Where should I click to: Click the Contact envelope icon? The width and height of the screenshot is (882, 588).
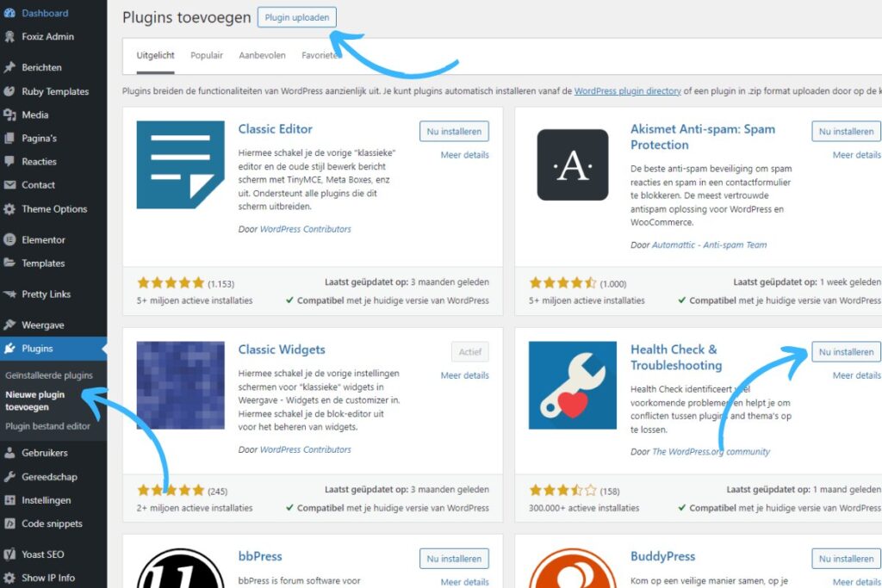click(9, 185)
